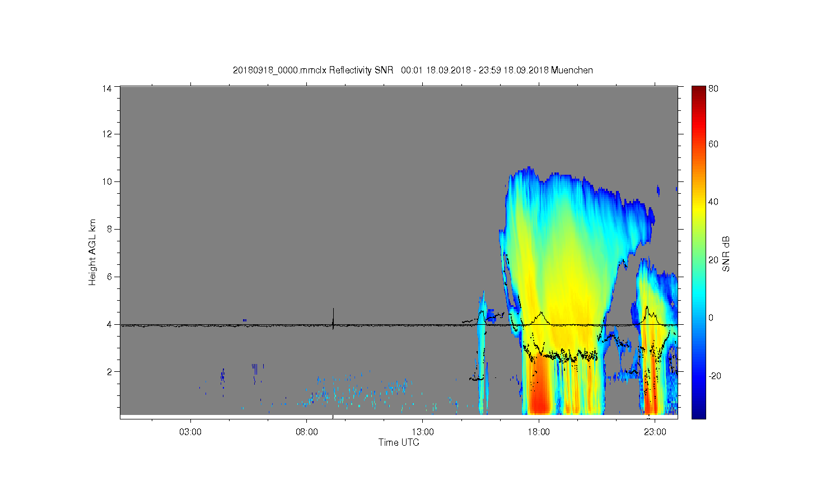The width and height of the screenshot is (840, 504).
Task: Click the "Time UTC" x-axis label
Action: 399,442
